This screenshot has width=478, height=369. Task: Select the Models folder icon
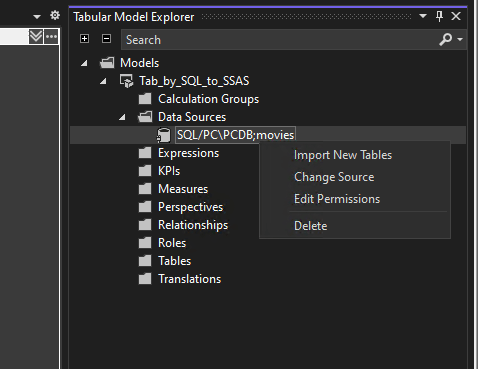tap(107, 63)
